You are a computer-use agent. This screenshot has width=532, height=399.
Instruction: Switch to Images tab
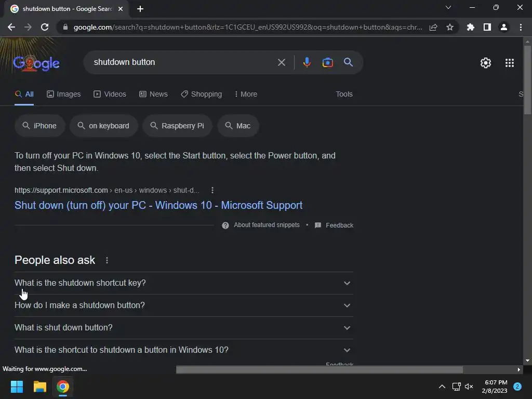[64, 95]
